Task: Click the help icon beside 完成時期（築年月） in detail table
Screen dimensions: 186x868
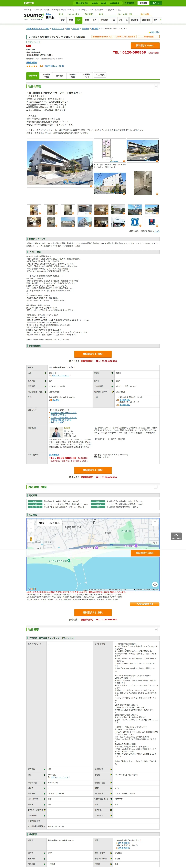Action: point(112,392)
